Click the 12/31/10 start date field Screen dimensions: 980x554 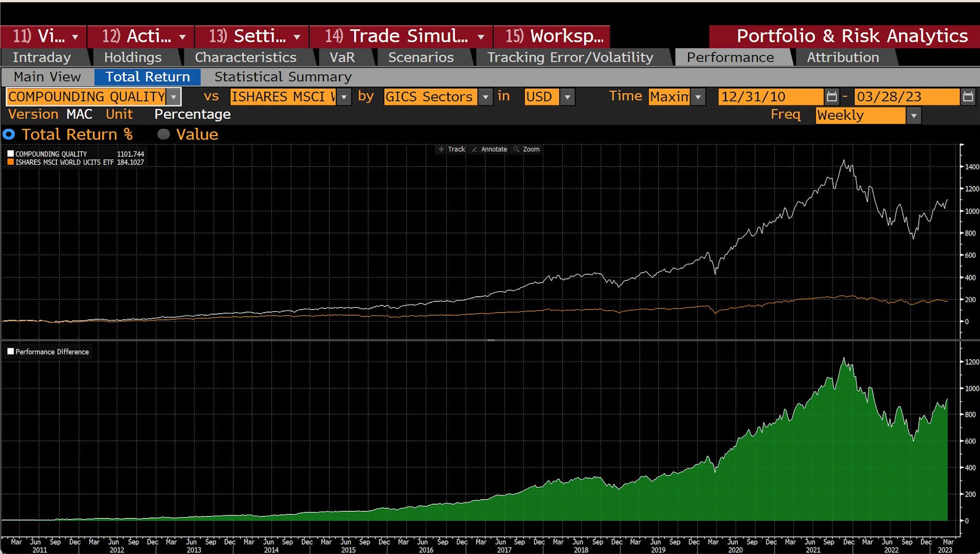tap(769, 97)
